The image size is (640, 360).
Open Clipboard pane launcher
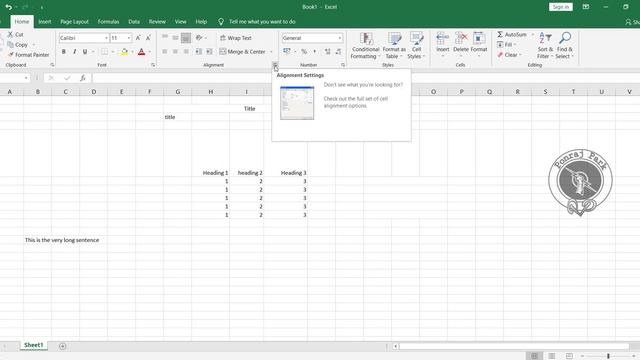point(52,65)
